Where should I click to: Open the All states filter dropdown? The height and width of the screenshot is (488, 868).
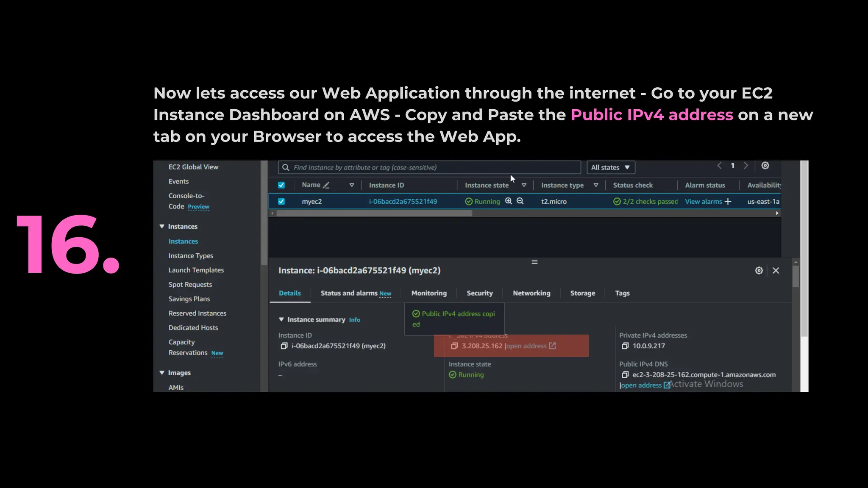[611, 167]
